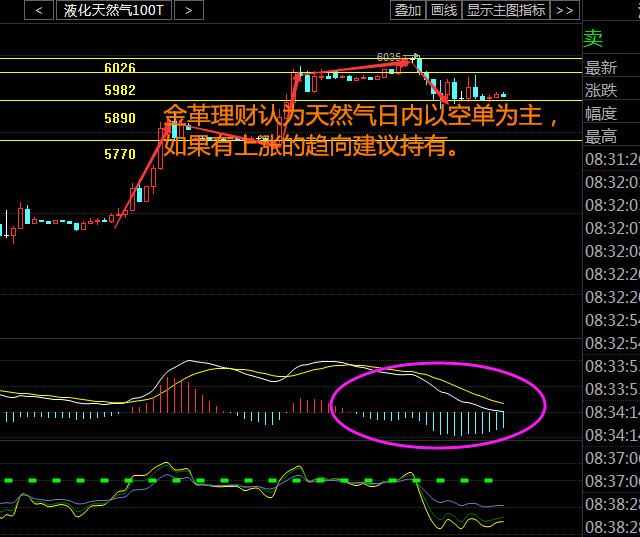Click the previous symbol arrow button
This screenshot has width=640, height=537.
(38, 10)
